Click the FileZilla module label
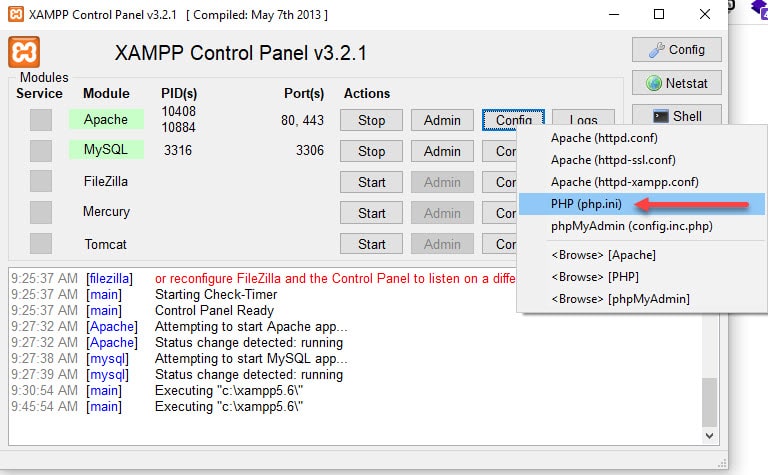Viewport: 768px width, 475px height. pos(106,181)
